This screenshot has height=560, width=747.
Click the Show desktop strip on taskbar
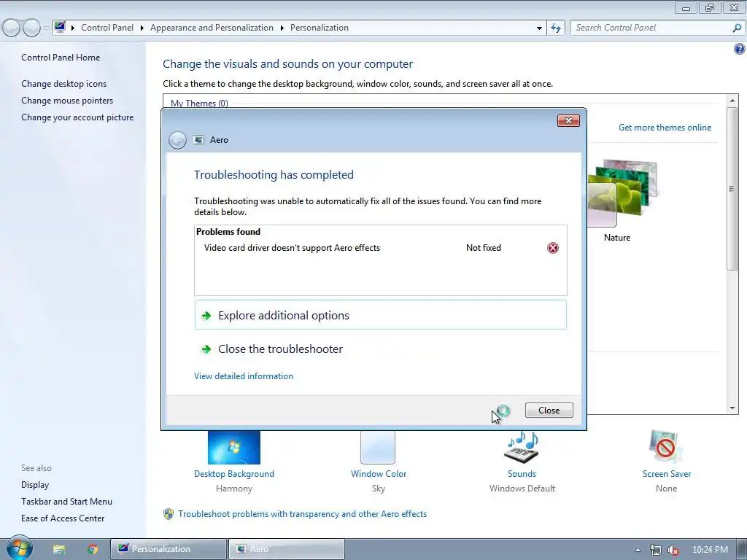[743, 550]
